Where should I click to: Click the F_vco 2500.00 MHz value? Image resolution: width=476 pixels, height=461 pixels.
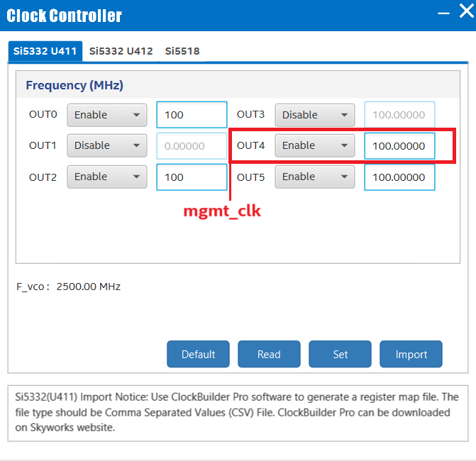coord(89,287)
